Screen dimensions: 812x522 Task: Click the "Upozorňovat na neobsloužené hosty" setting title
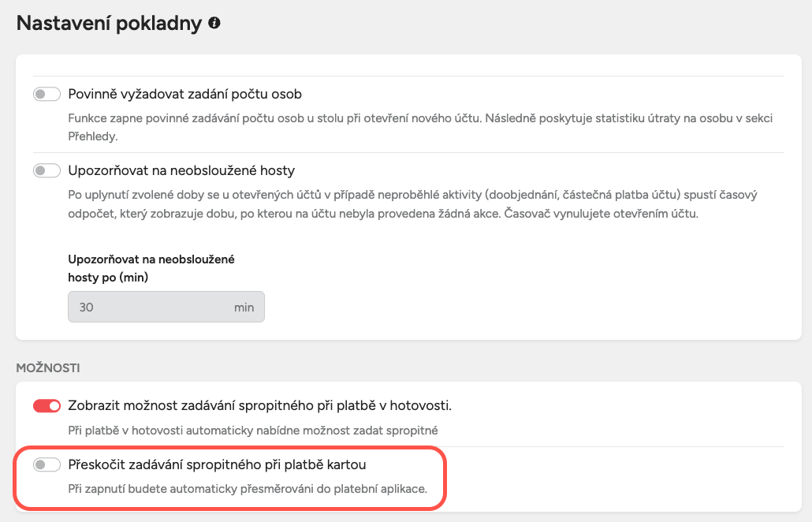point(181,170)
